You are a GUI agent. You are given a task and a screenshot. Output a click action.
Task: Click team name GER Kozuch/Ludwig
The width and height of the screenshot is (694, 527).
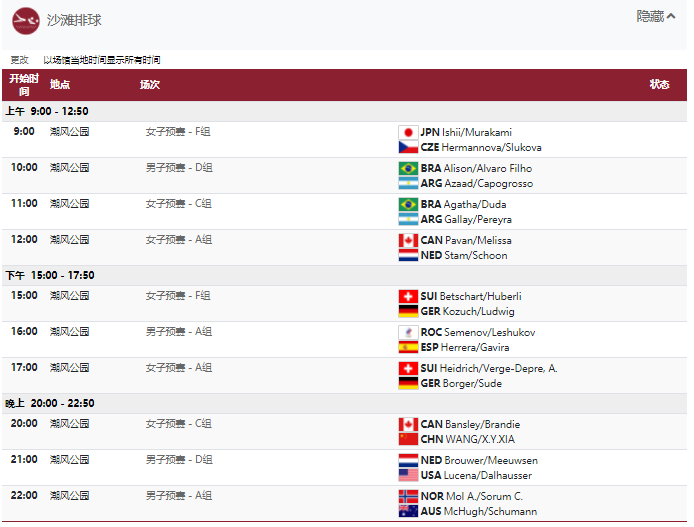(x=467, y=311)
